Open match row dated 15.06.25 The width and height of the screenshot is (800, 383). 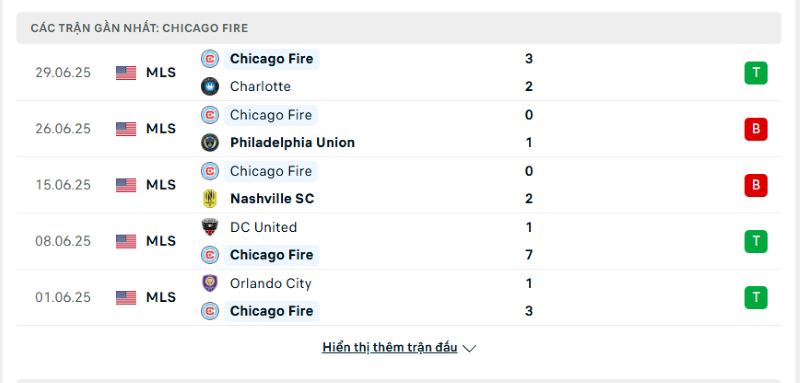coord(398,185)
